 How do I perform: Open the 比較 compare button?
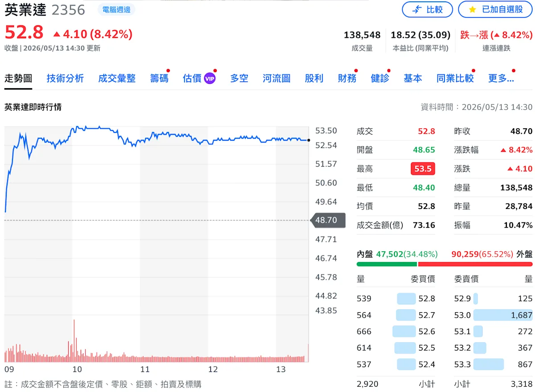(x=427, y=9)
